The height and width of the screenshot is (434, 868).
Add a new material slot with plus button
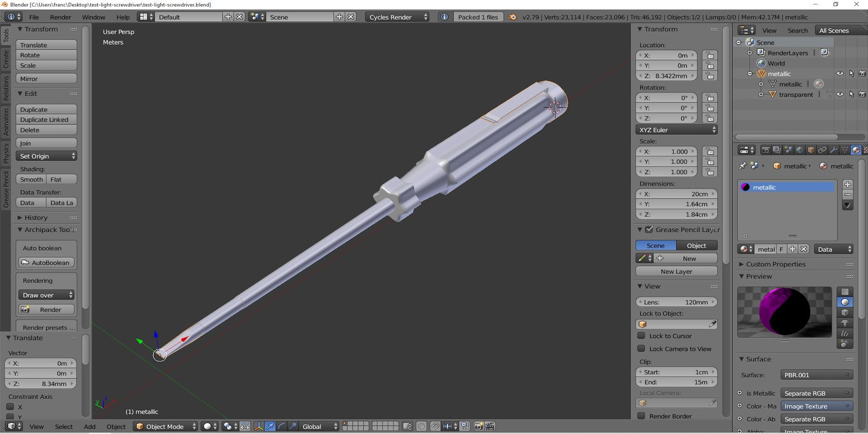point(848,184)
